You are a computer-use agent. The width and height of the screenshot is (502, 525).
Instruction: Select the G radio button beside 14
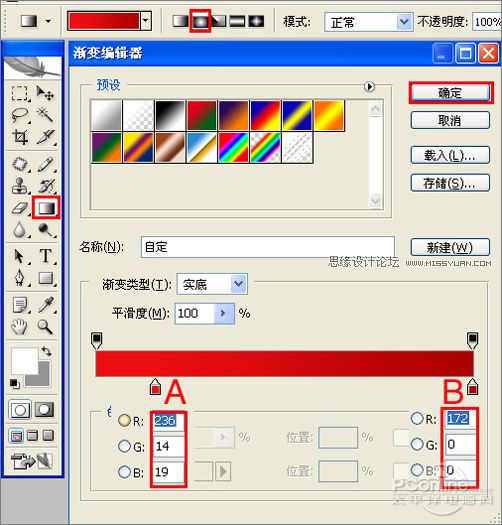(124, 446)
